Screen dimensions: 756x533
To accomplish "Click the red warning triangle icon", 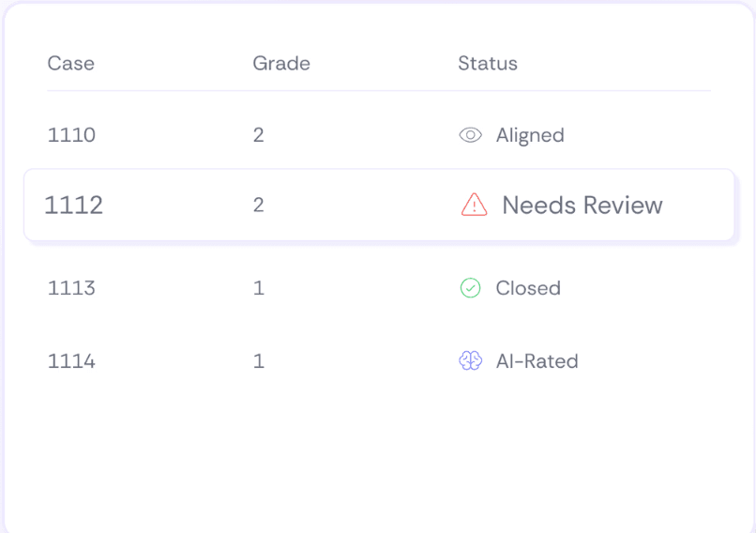I will pyautogui.click(x=474, y=205).
